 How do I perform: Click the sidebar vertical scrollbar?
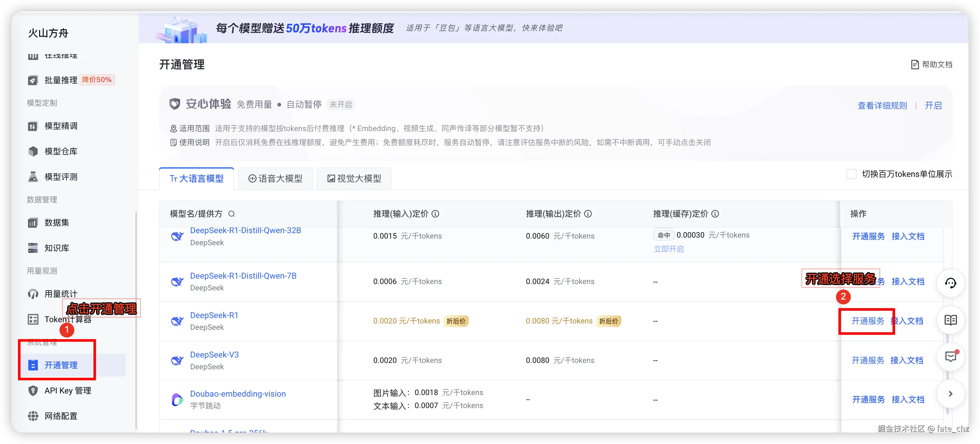click(x=136, y=320)
